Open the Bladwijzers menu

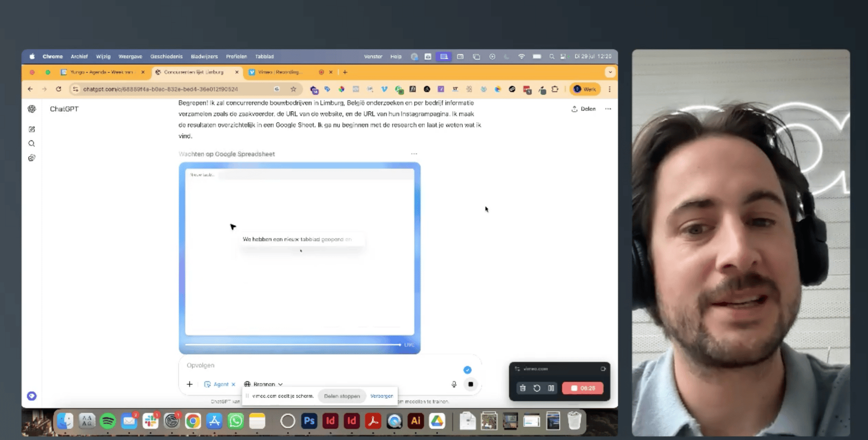[x=204, y=57]
